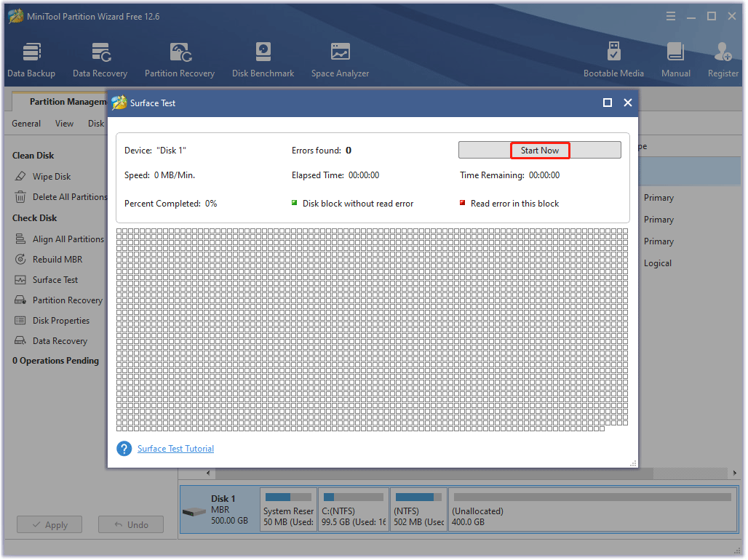Image resolution: width=748 pixels, height=560 pixels.
Task: Click the 0 Operations Pending header
Action: click(x=55, y=361)
